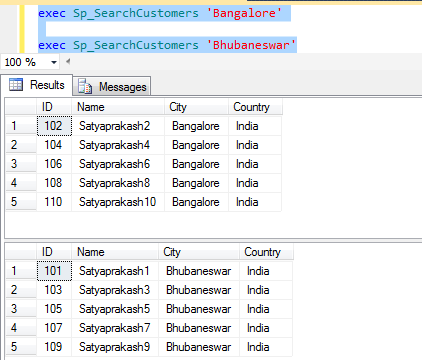
Task: Select row header 4 in the Bhubaneswar grid
Action: tap(21, 328)
